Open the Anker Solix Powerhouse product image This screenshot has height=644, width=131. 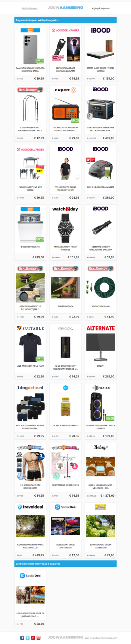[101, 109]
